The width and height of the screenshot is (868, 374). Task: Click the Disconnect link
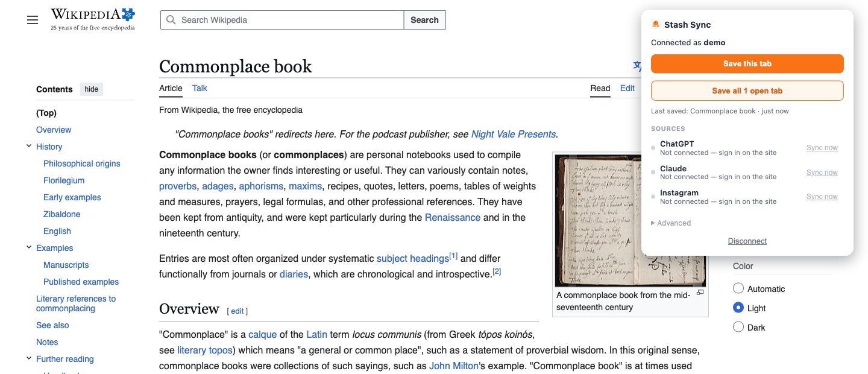click(747, 241)
